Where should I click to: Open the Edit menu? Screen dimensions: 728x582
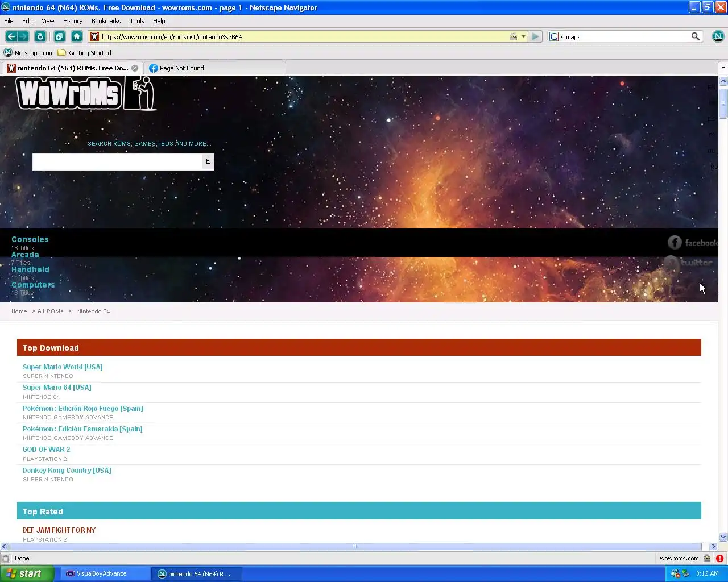pyautogui.click(x=27, y=21)
